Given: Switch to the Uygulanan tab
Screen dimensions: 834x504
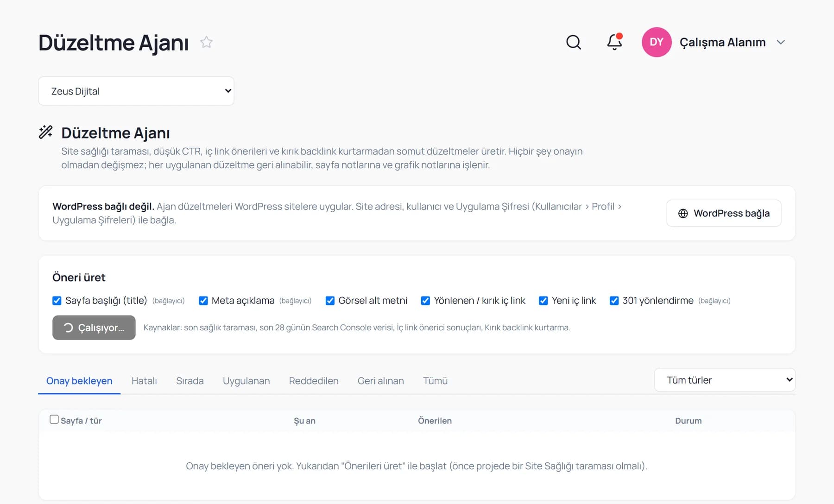Looking at the screenshot, I should [x=246, y=381].
